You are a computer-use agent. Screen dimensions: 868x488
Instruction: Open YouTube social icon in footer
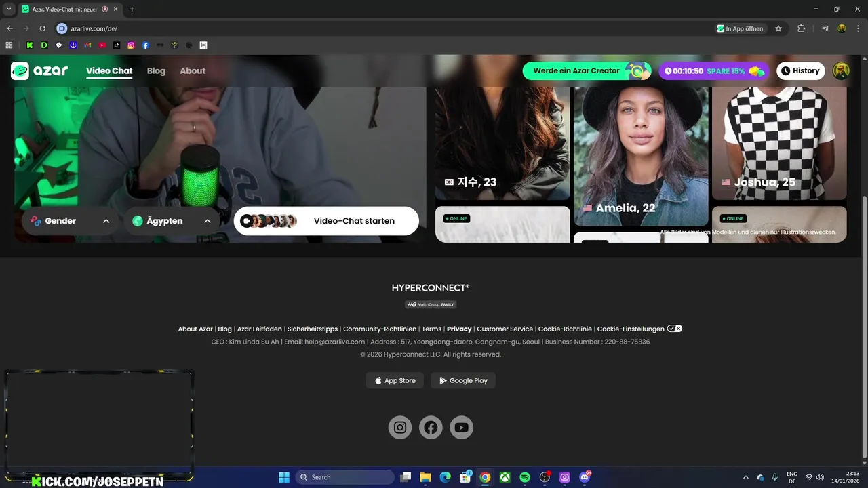(x=462, y=427)
